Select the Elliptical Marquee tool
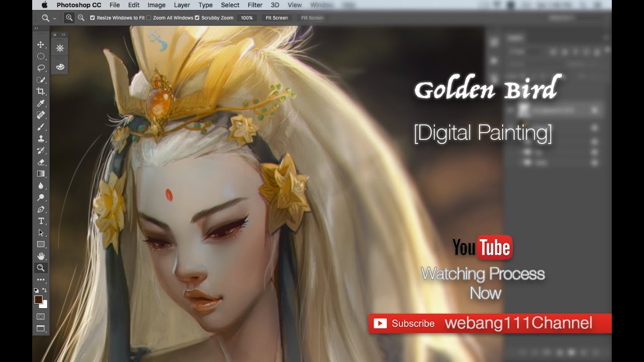The width and height of the screenshot is (644, 362). click(41, 56)
